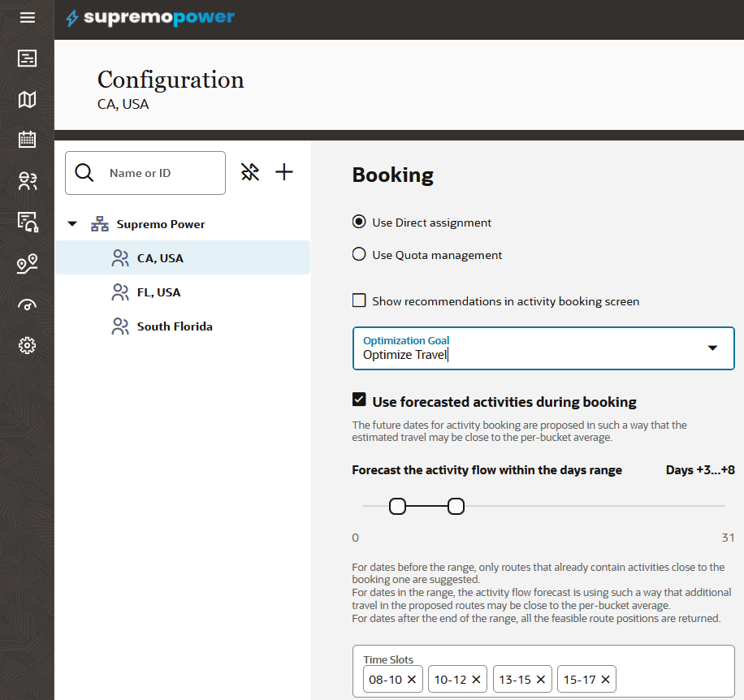Select Use Quota management radio button
Image resolution: width=744 pixels, height=700 pixels.
(x=359, y=254)
